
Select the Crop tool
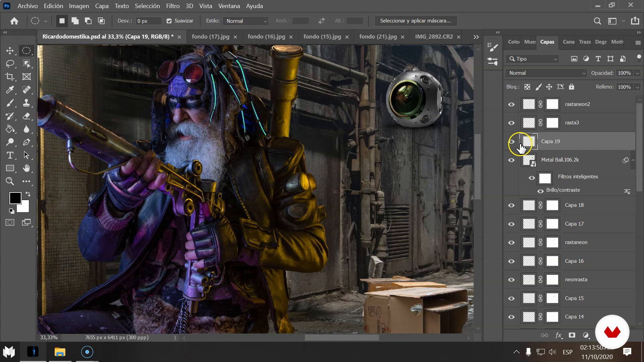point(10,77)
